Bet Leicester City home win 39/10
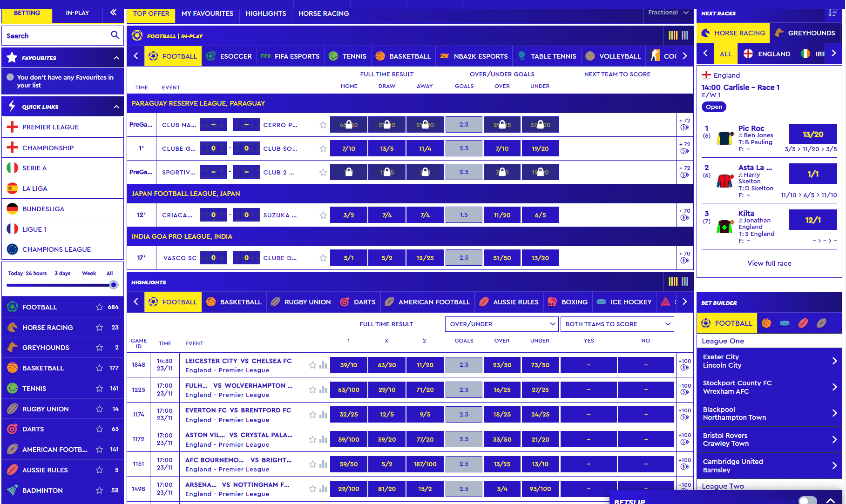 [348, 365]
